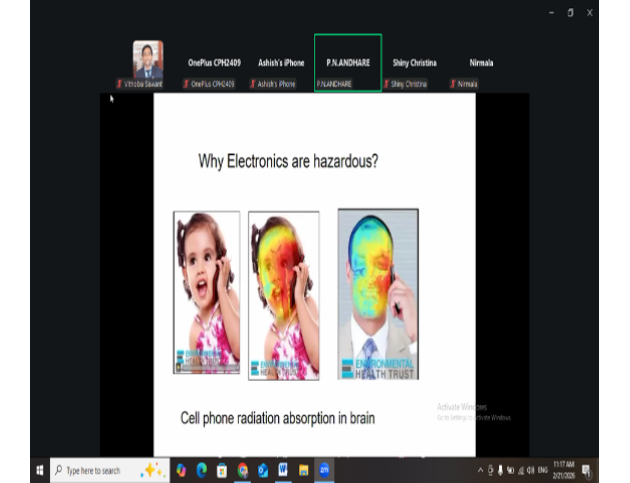The width and height of the screenshot is (630, 483).
Task: Select Ashish's iPhone participant tile
Action: pyautogui.click(x=281, y=63)
